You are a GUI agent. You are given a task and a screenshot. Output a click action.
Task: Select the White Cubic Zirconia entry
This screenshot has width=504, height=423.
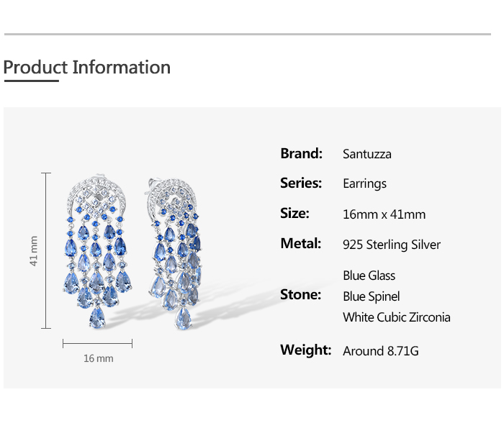[396, 317]
